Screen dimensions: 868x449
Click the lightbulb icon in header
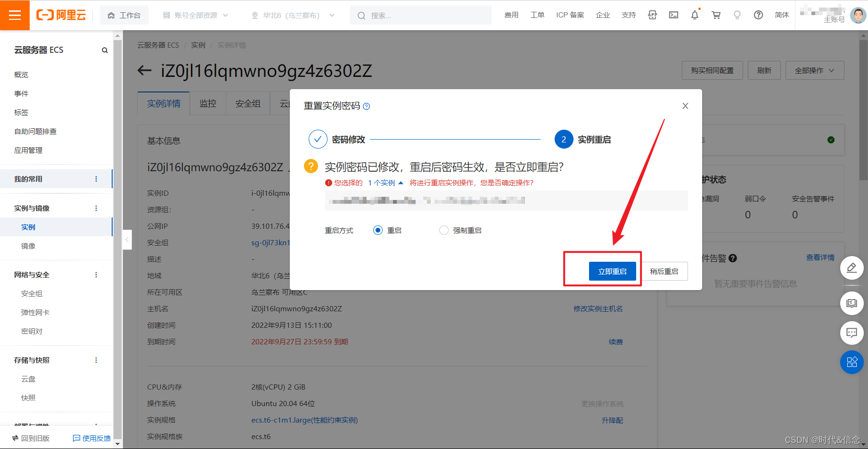point(737,15)
